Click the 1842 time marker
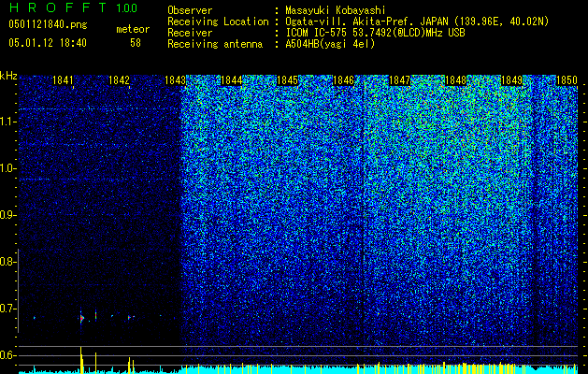The image size is (588, 374). click(x=119, y=79)
